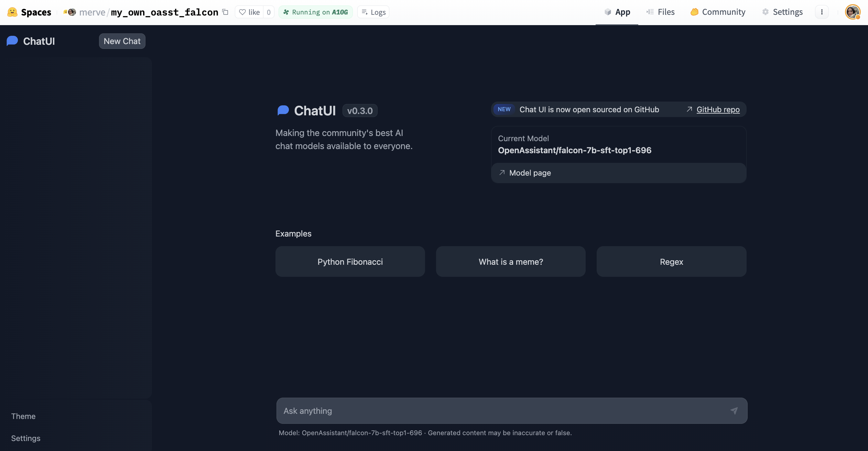Start a New Chat
This screenshot has height=451, width=868.
pos(122,41)
